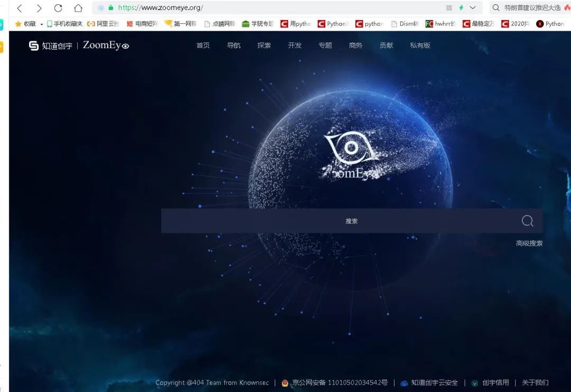571x392 pixels.
Task: Click the browser search box at top right
Action: 530,7
